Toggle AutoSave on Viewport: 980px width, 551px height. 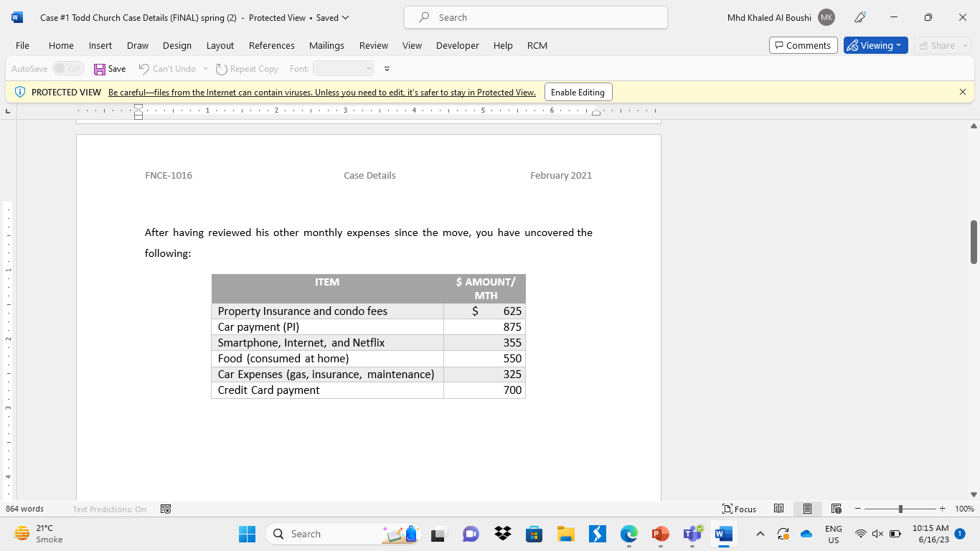pyautogui.click(x=68, y=68)
